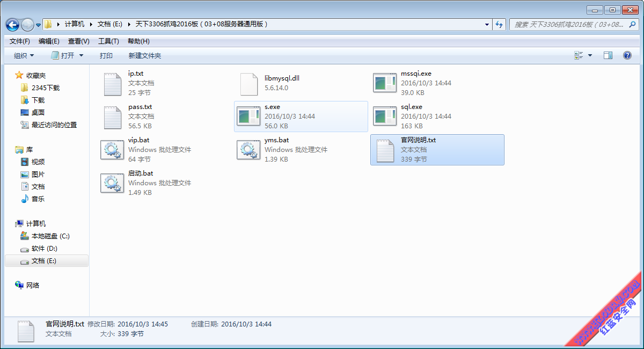Expand the address bar history dropdown

tap(487, 24)
